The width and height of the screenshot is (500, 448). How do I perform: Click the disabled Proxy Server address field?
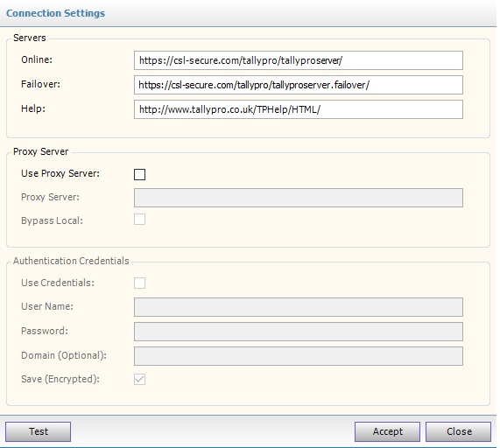coord(299,198)
